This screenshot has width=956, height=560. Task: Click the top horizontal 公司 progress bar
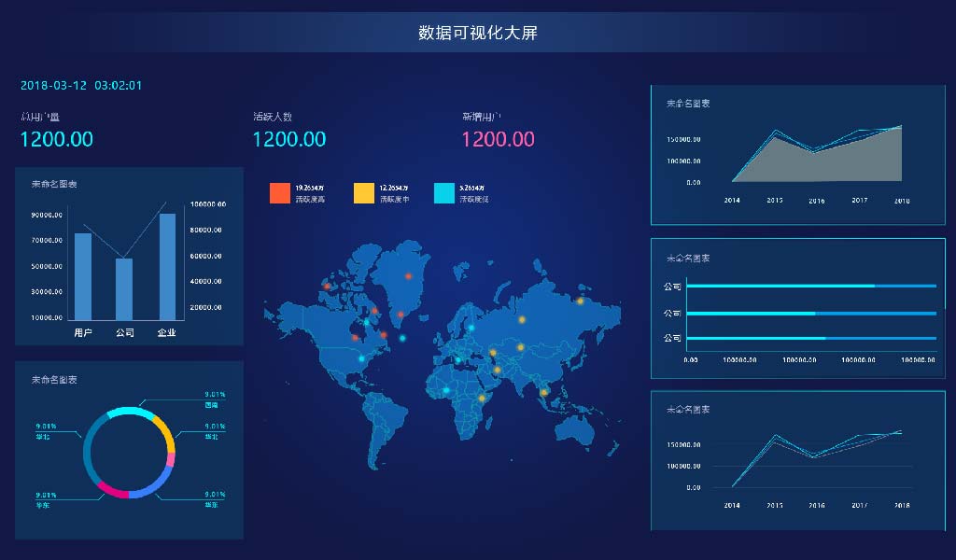click(810, 286)
